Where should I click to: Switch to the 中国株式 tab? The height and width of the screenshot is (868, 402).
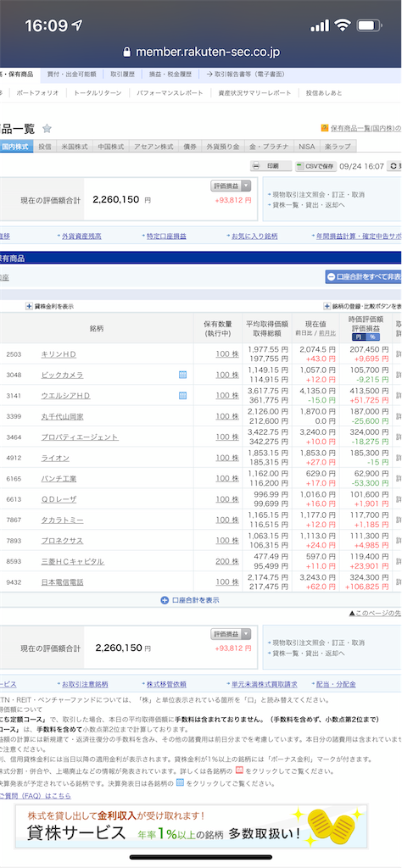pos(111,147)
